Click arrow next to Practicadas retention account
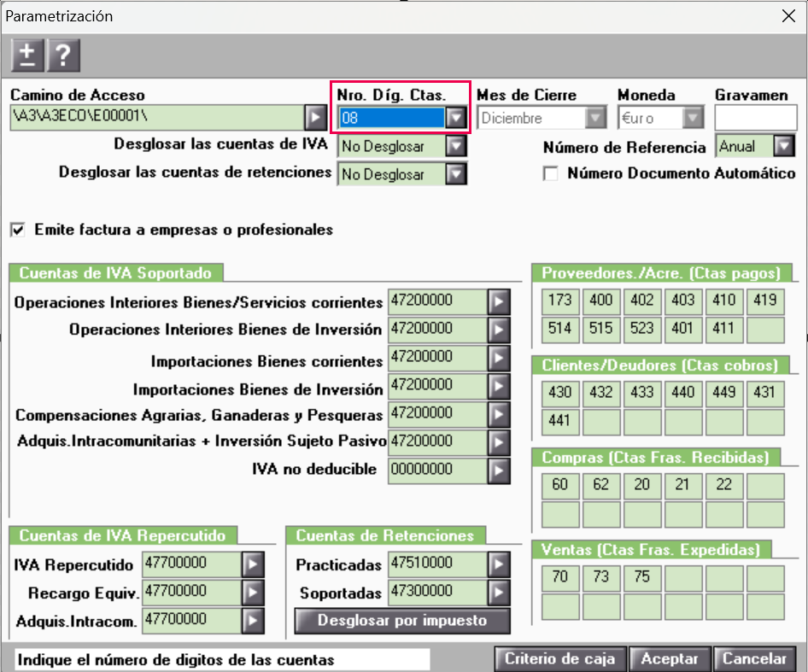 (x=499, y=564)
